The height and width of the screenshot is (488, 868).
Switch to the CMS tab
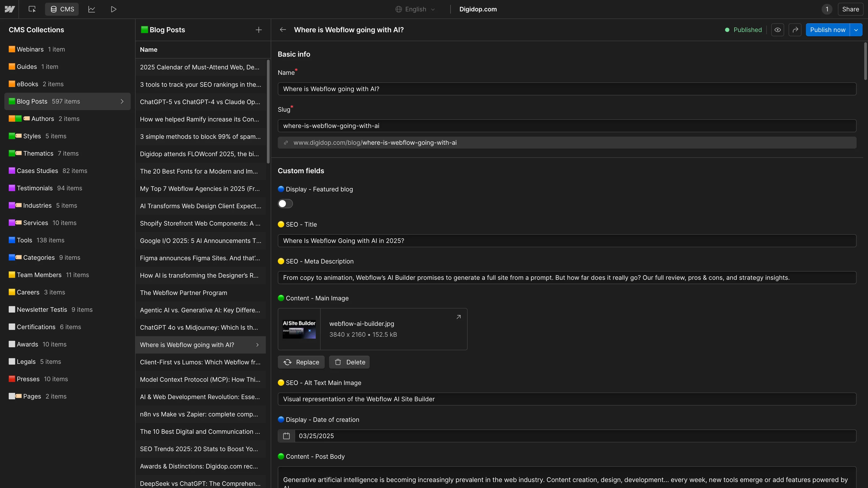pos(62,9)
